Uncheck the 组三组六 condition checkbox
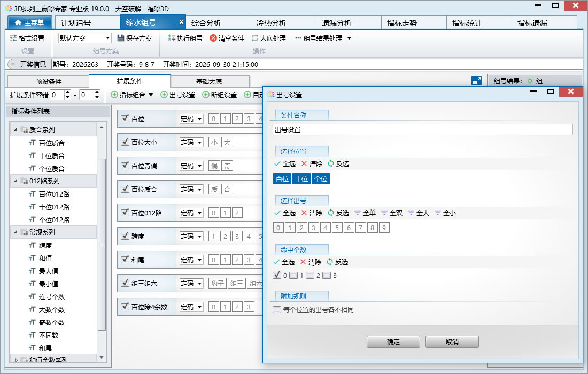Image resolution: width=588 pixels, height=374 pixels. click(x=125, y=283)
